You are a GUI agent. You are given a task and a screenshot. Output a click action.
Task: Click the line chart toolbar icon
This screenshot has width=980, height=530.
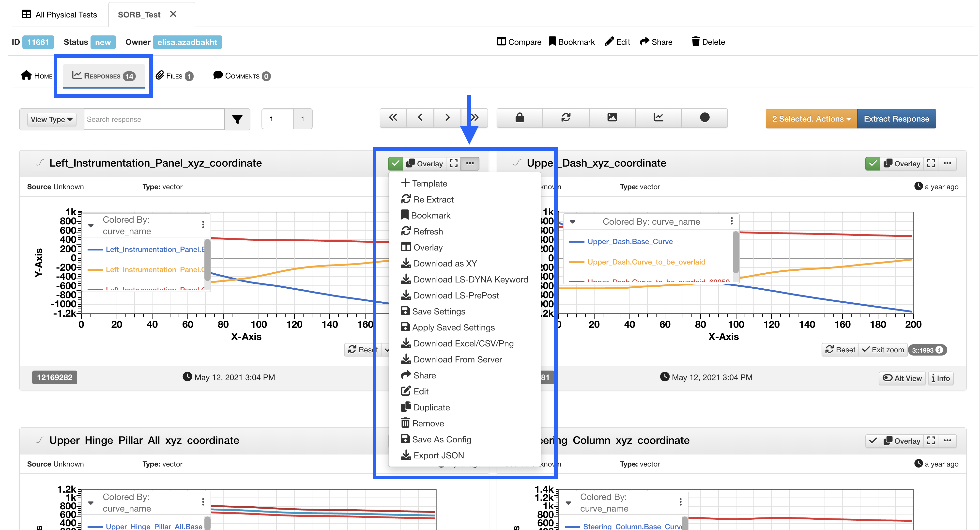[658, 118]
